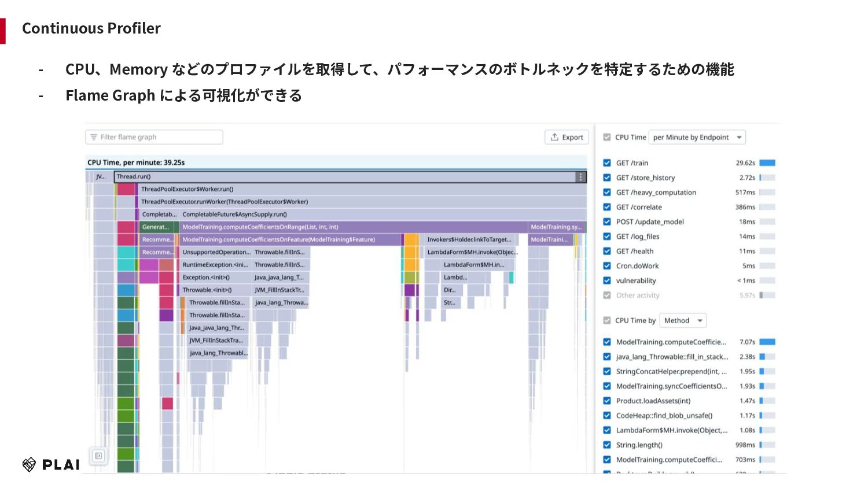Select CompletableFuture$AsyncSupply.run() frame

(383, 215)
